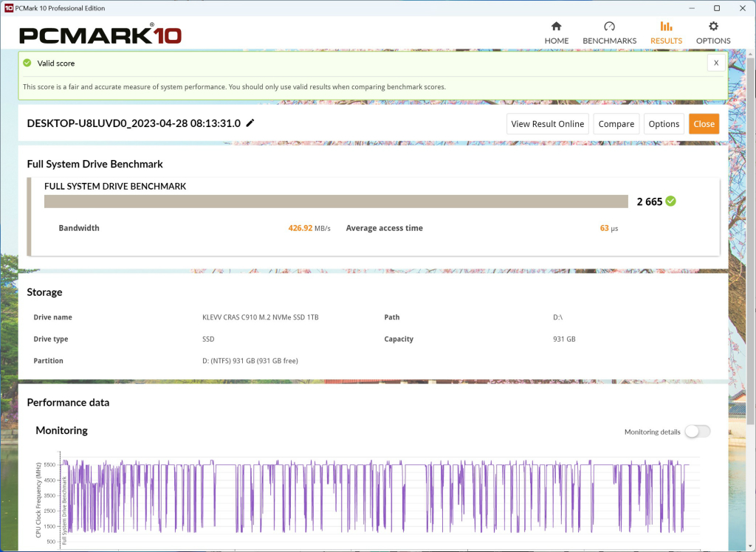Open the HOME section icon
756x552 pixels.
tap(557, 26)
